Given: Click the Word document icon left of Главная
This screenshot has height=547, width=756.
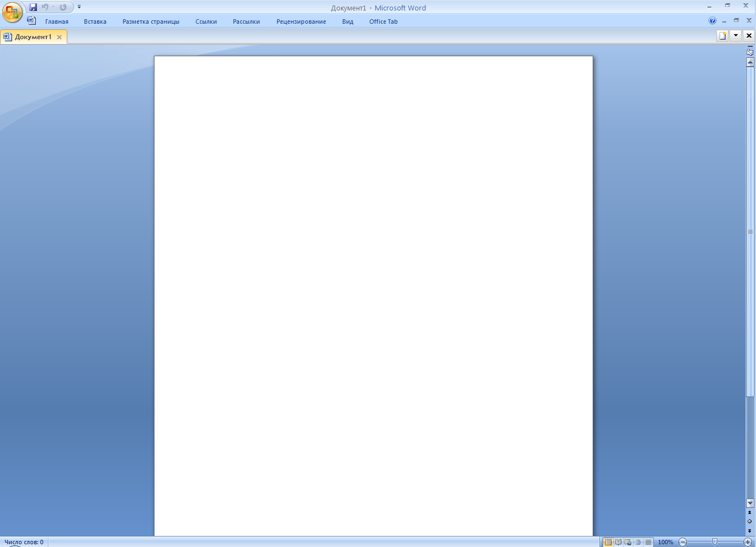Looking at the screenshot, I should coord(31,20).
